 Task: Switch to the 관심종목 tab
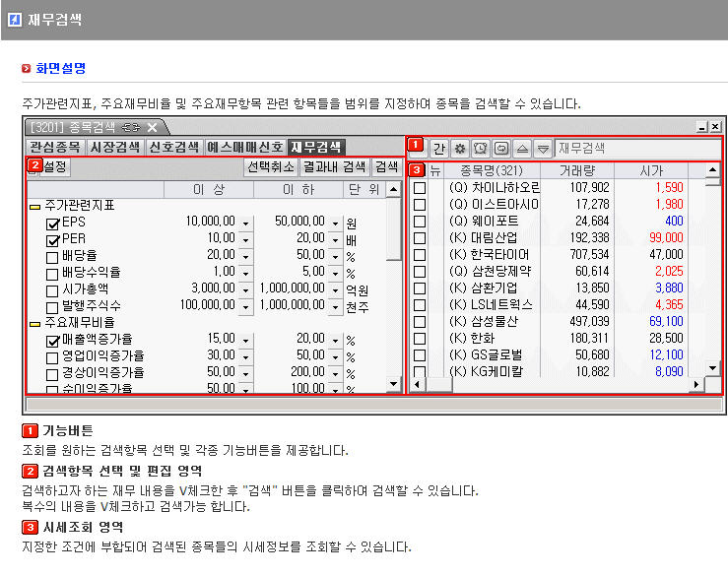point(54,147)
